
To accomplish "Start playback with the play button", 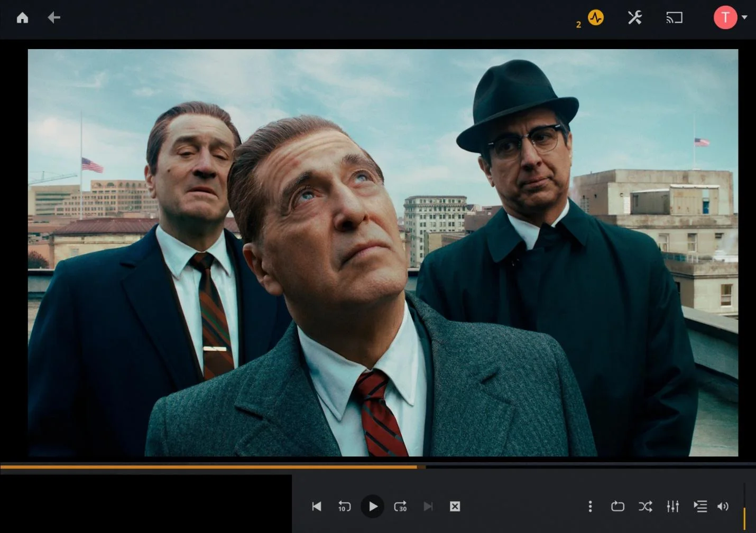I will pos(373,507).
